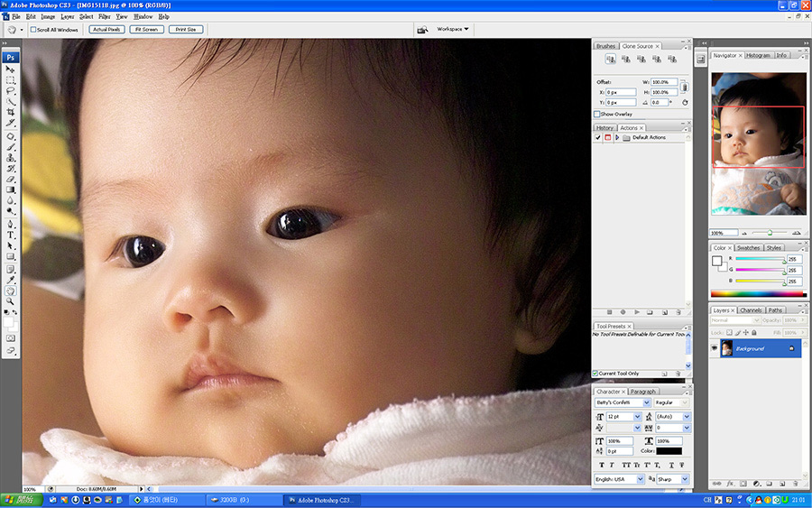Open the Workspace dropdown menu
The height and width of the screenshot is (508, 812).
click(x=453, y=29)
